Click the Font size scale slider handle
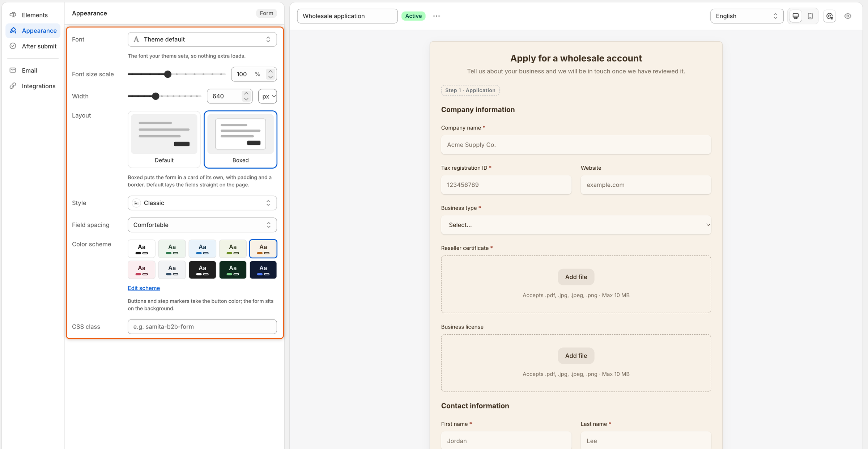 coord(167,74)
